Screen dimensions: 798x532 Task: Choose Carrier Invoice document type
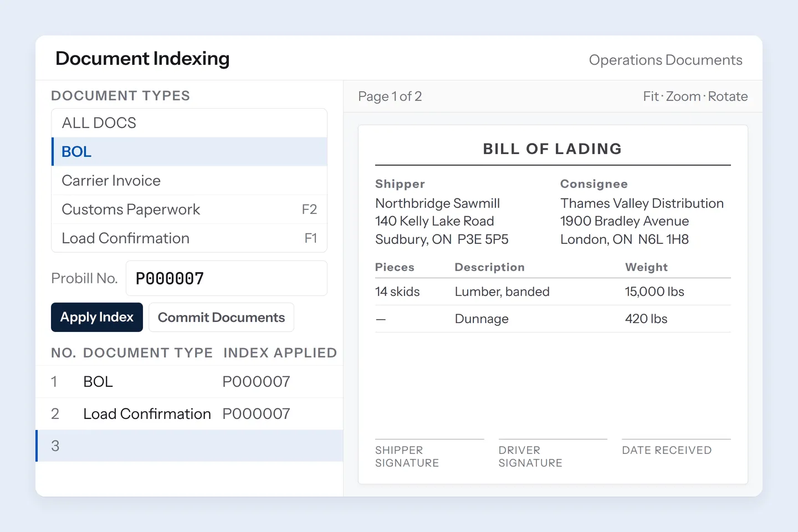(x=189, y=181)
